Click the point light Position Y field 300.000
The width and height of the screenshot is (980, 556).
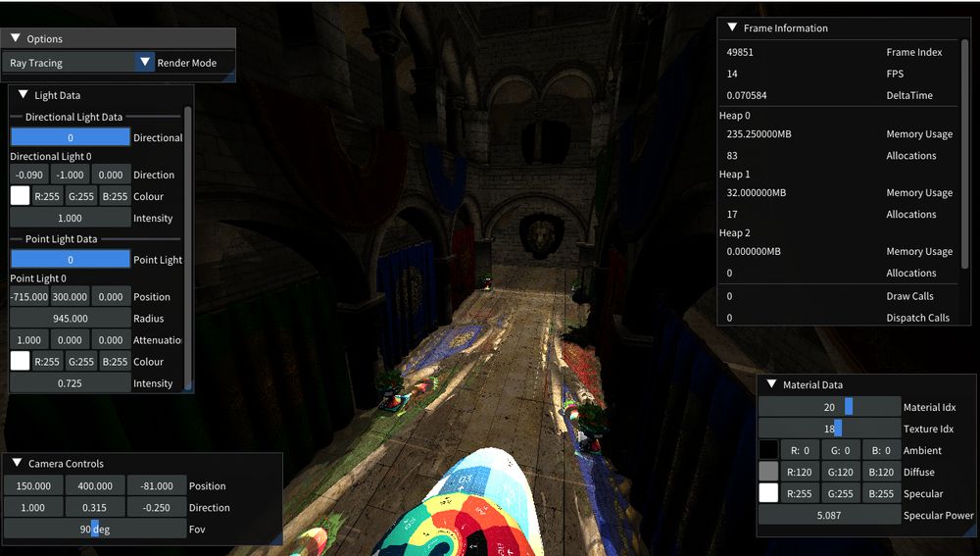click(70, 296)
